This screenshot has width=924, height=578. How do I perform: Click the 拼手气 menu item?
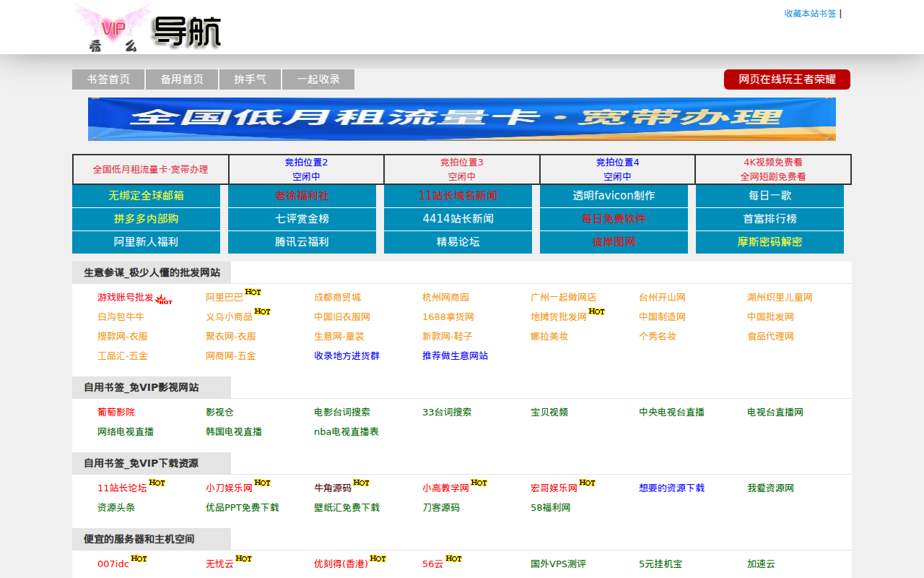coord(250,79)
